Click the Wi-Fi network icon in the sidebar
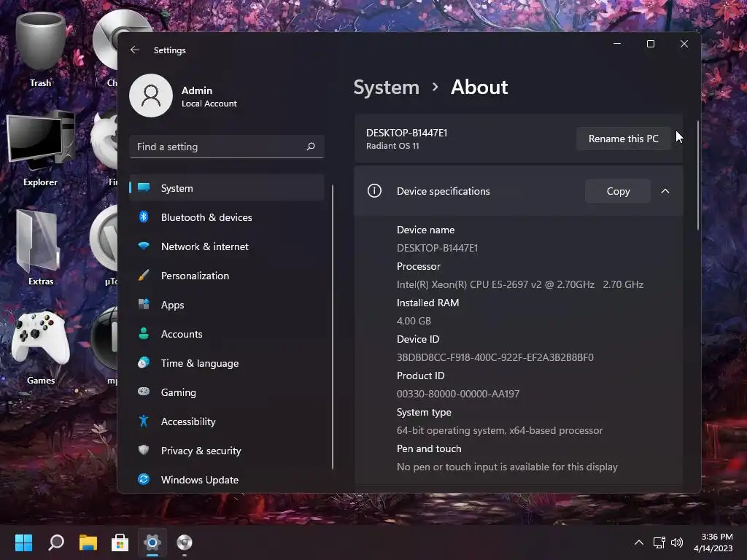The image size is (747, 560). [x=144, y=246]
